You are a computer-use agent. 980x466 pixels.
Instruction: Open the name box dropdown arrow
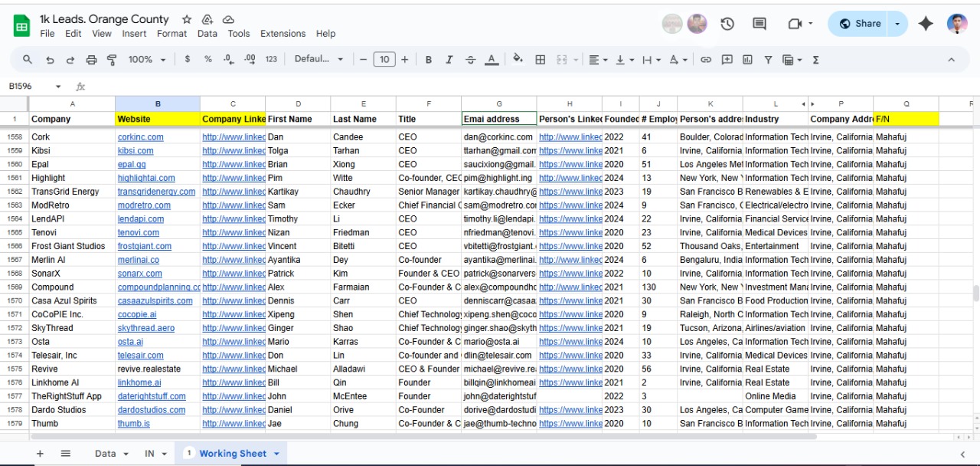click(x=58, y=87)
